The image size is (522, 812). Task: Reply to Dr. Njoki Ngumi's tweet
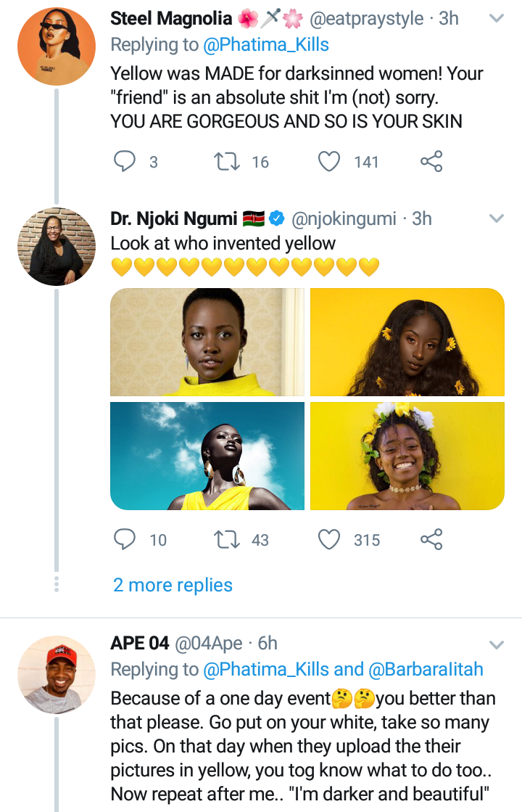[x=125, y=539]
